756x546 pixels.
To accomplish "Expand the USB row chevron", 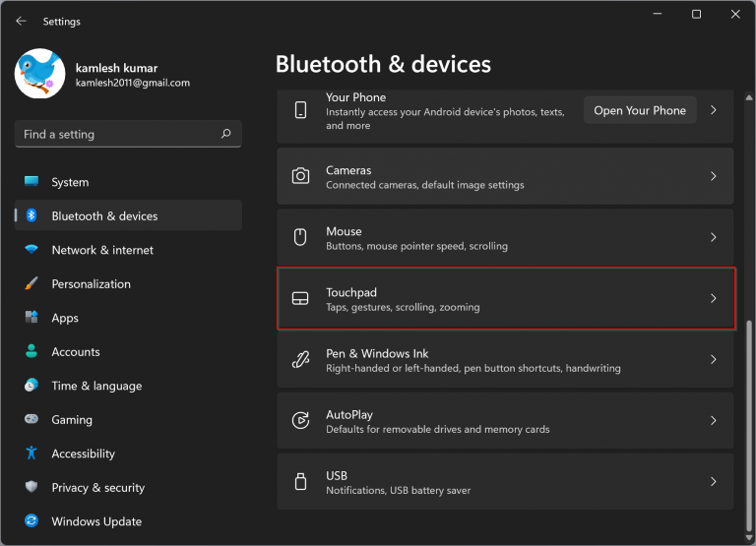I will click(714, 481).
